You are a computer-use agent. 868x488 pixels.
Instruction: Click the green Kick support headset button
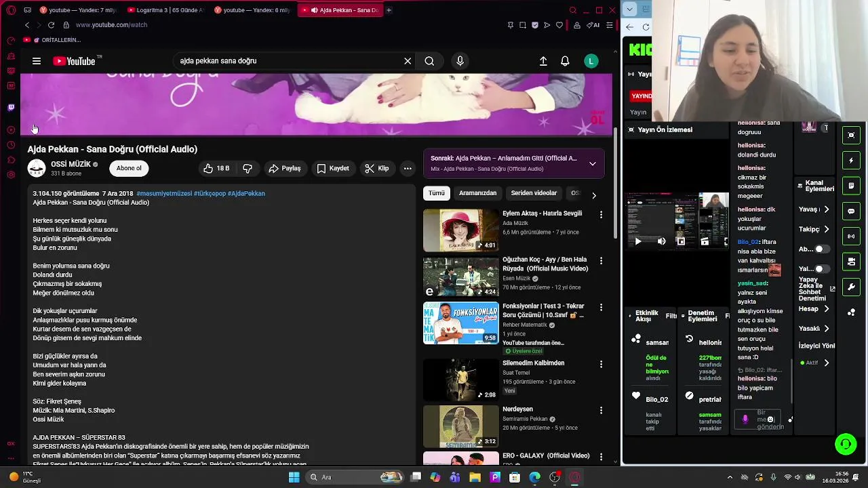pyautogui.click(x=846, y=445)
